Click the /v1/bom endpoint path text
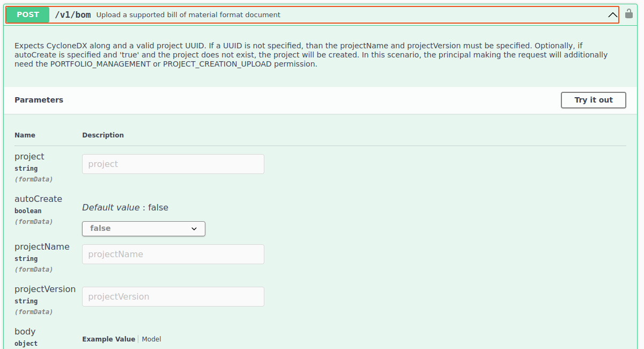This screenshot has width=644, height=349. coord(72,14)
